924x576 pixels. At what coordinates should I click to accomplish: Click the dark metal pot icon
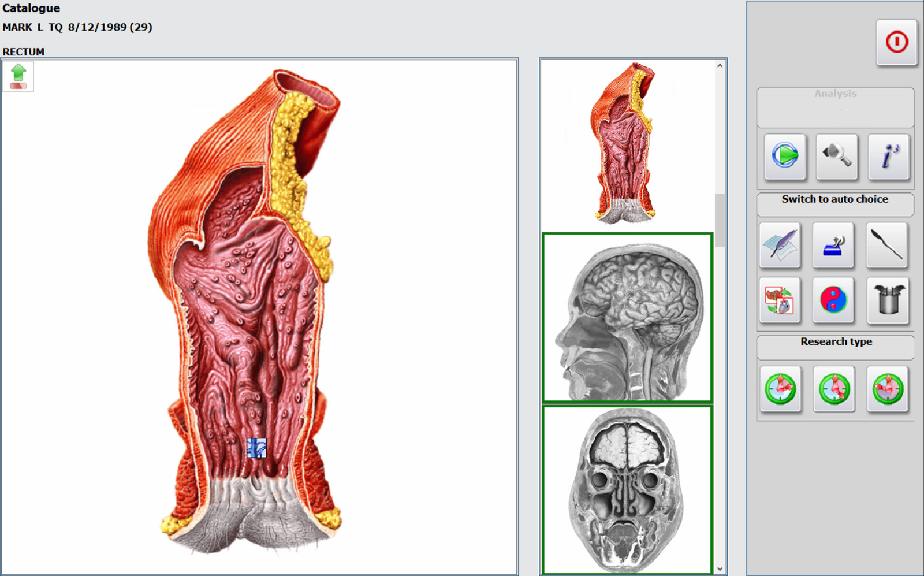click(x=887, y=300)
